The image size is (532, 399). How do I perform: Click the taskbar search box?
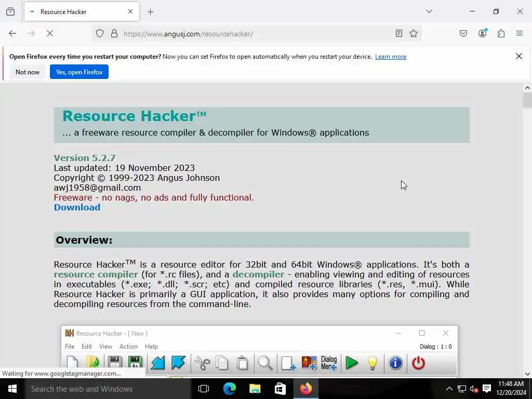tap(108, 389)
